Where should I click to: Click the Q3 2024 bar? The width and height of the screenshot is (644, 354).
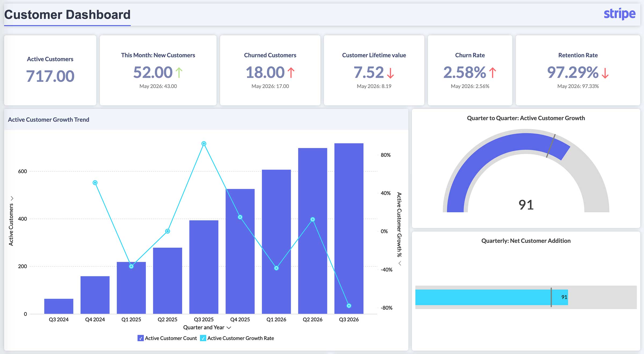tap(59, 306)
